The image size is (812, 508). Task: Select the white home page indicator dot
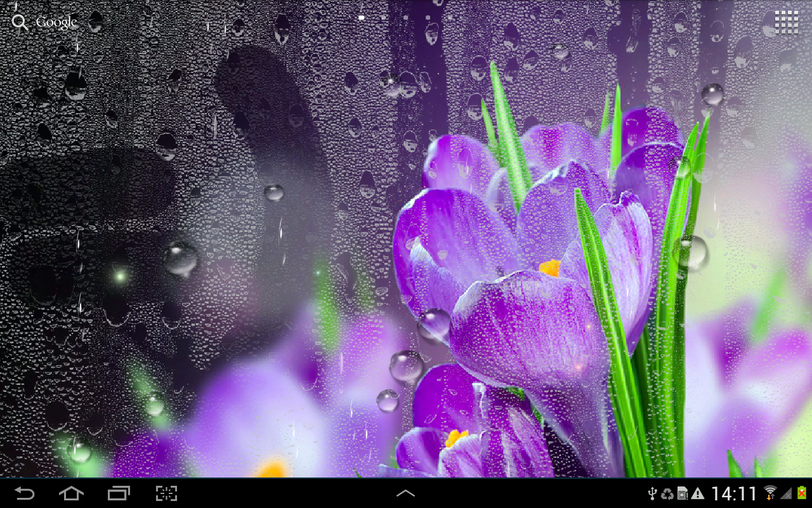pos(361,18)
